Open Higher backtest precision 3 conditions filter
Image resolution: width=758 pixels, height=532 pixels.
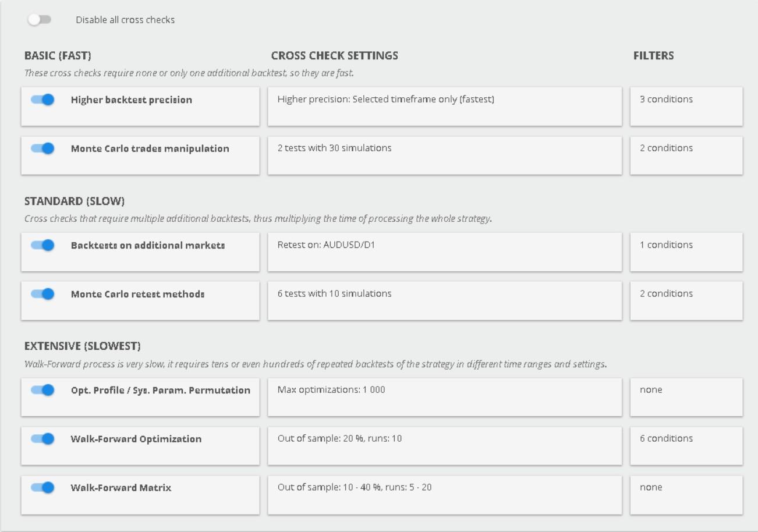(686, 106)
